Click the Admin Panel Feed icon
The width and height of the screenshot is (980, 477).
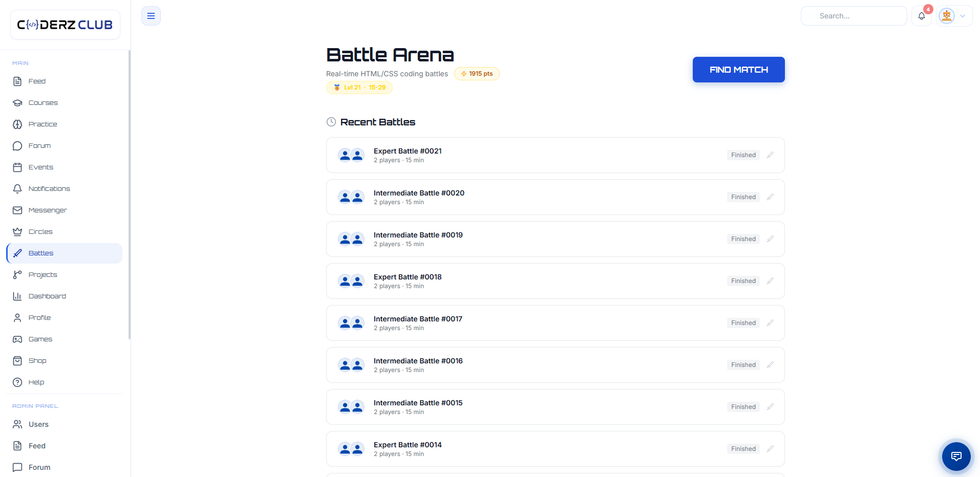point(17,446)
